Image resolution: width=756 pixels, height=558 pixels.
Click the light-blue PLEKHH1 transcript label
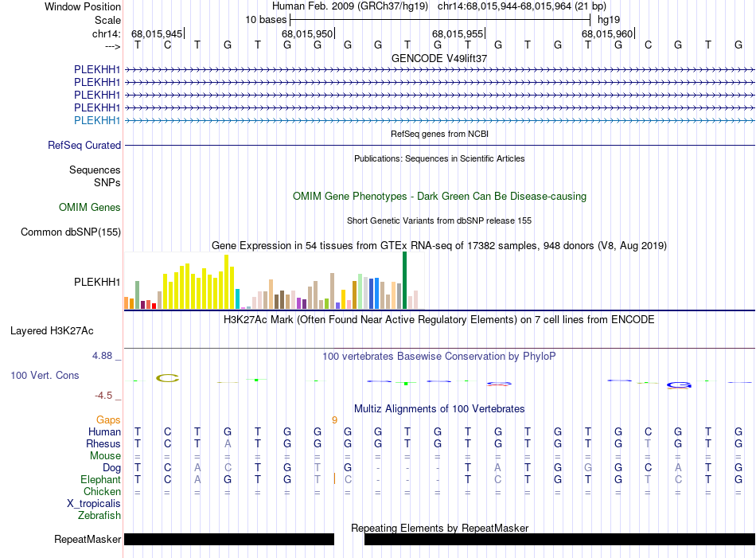click(x=97, y=120)
